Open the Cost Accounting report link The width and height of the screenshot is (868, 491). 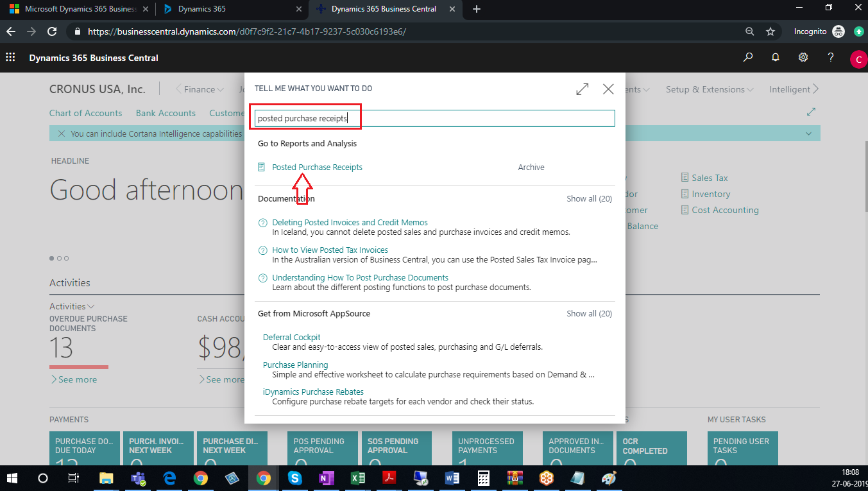725,210
